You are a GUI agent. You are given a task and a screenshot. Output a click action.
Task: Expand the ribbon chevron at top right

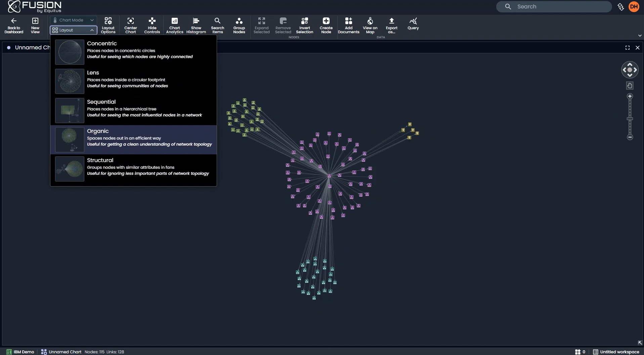tap(640, 35)
